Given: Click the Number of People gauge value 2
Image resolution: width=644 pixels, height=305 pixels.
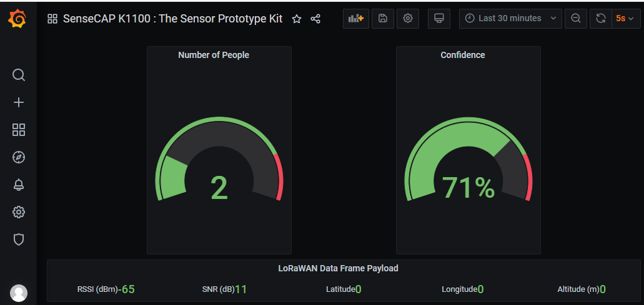Looking at the screenshot, I should [x=219, y=188].
